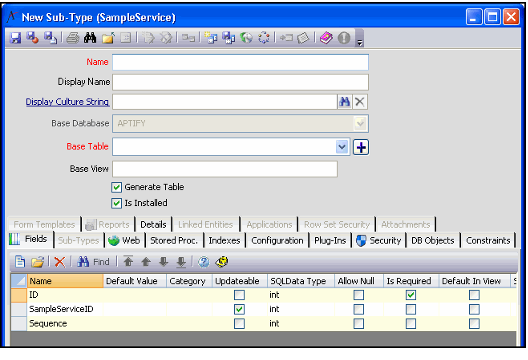Click the blue plus button beside Base Table
This screenshot has width=528, height=360.
pos(361,147)
